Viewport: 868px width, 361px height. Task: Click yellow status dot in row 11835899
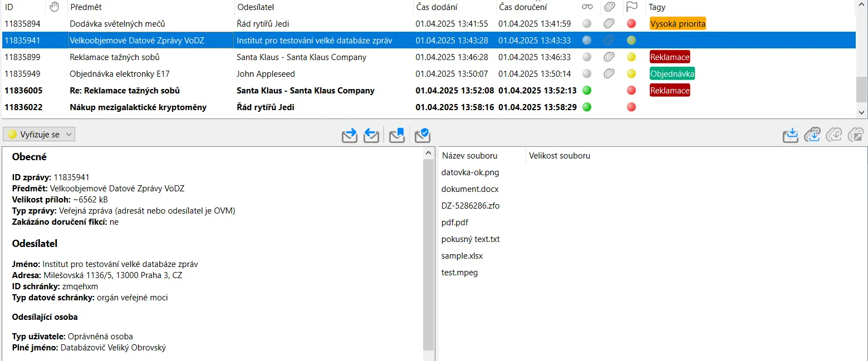[631, 57]
